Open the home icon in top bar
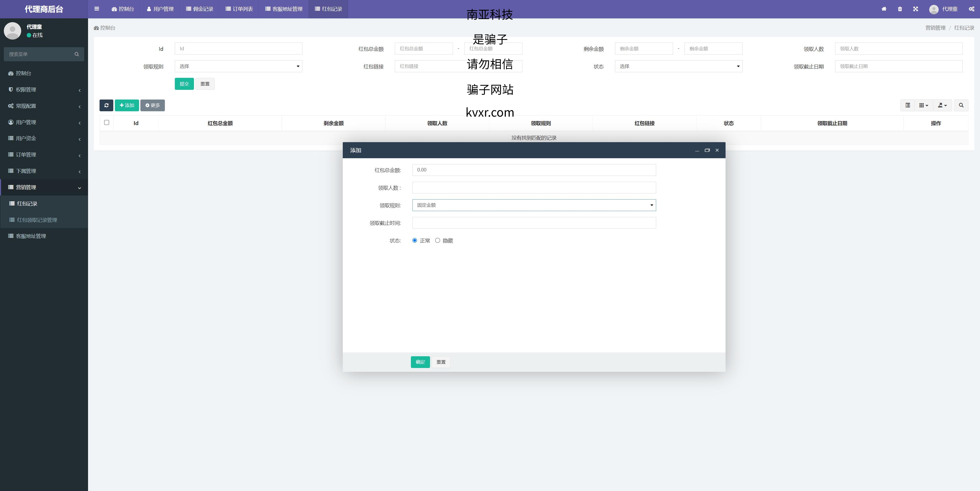Screen dimensions: 980x491 click(x=884, y=9)
